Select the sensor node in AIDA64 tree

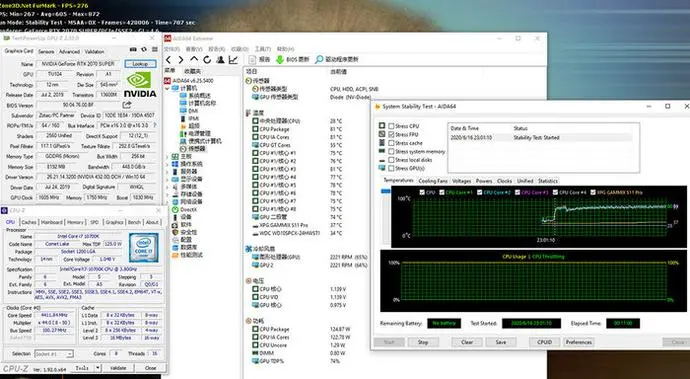(x=192, y=149)
